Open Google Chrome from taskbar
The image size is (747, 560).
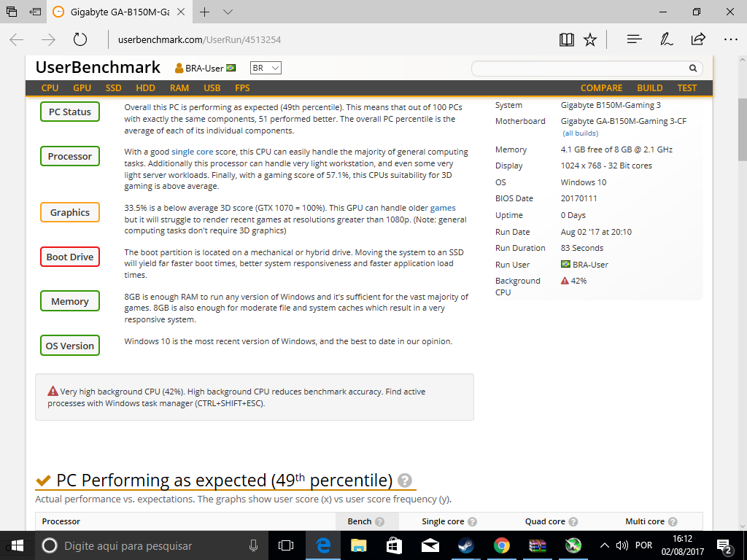502,545
